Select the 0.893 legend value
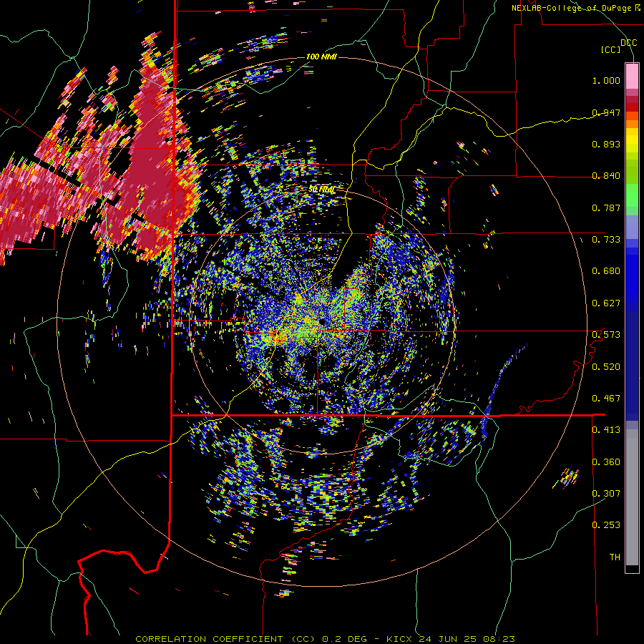Screen dimensions: 644x644 click(606, 144)
